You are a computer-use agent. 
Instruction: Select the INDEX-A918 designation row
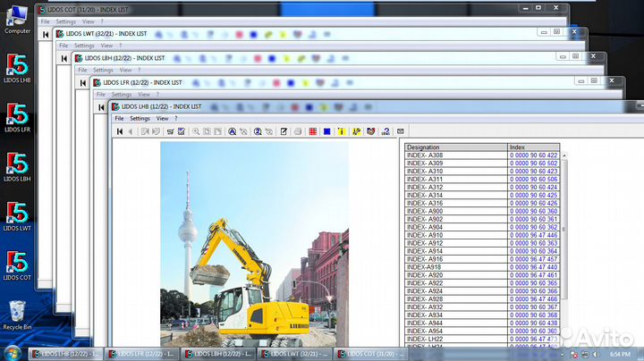456,267
